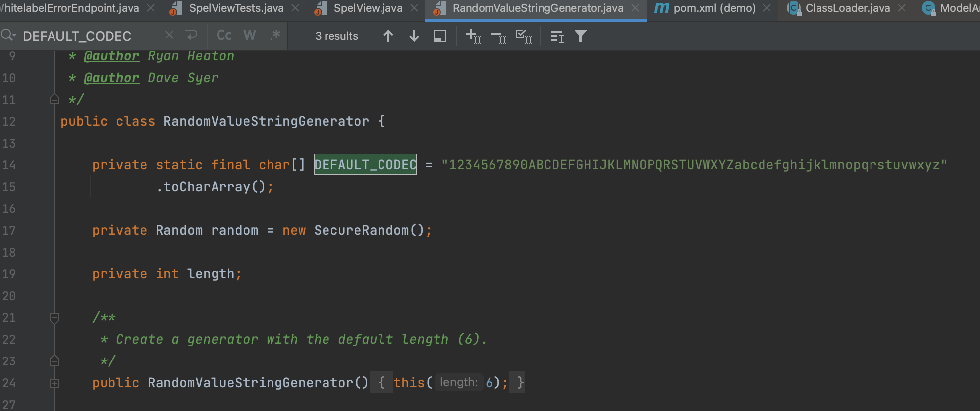Collapse comment end marker at line 23
The width and height of the screenshot is (980, 411).
tap(54, 360)
